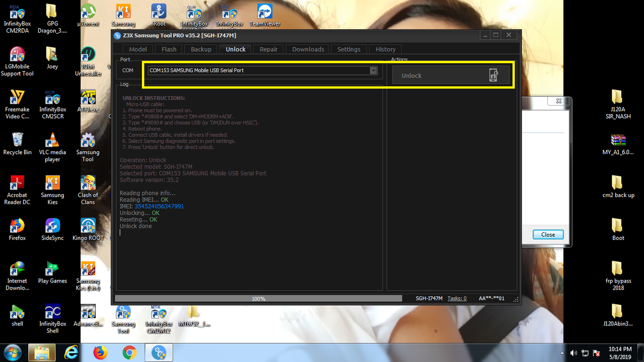Image resolution: width=644 pixels, height=362 pixels.
Task: Open the GPG Dragon folder on desktop
Action: [52, 19]
